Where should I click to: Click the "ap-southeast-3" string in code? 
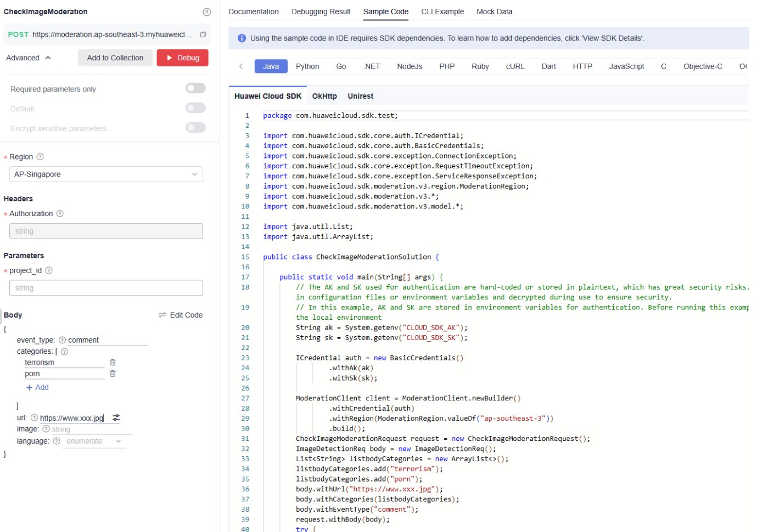[513, 418]
